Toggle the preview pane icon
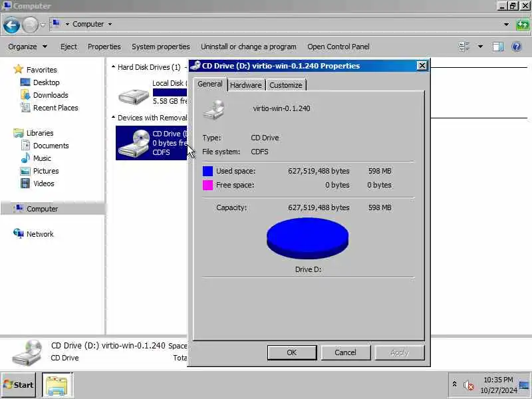532x399 pixels. 497,47
